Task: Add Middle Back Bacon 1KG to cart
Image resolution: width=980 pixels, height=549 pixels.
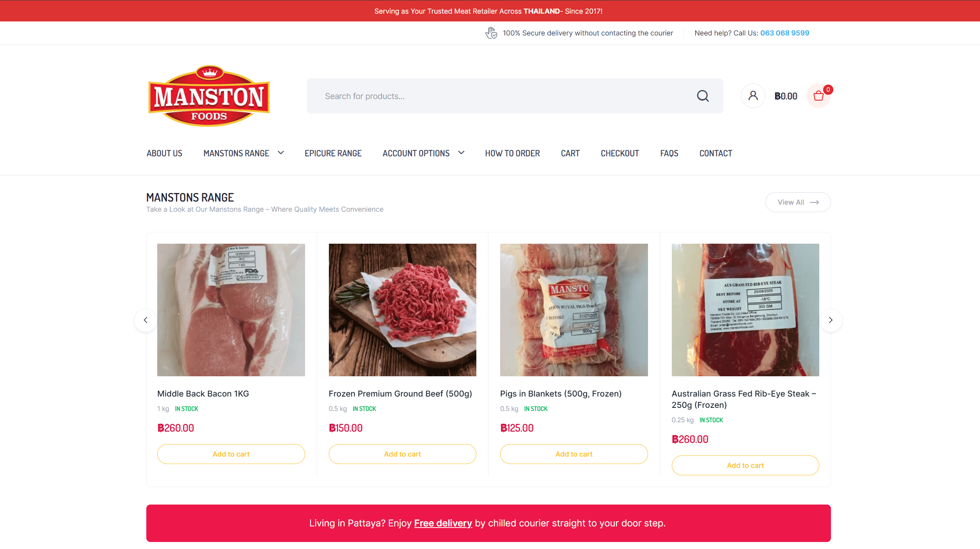Action: click(231, 454)
